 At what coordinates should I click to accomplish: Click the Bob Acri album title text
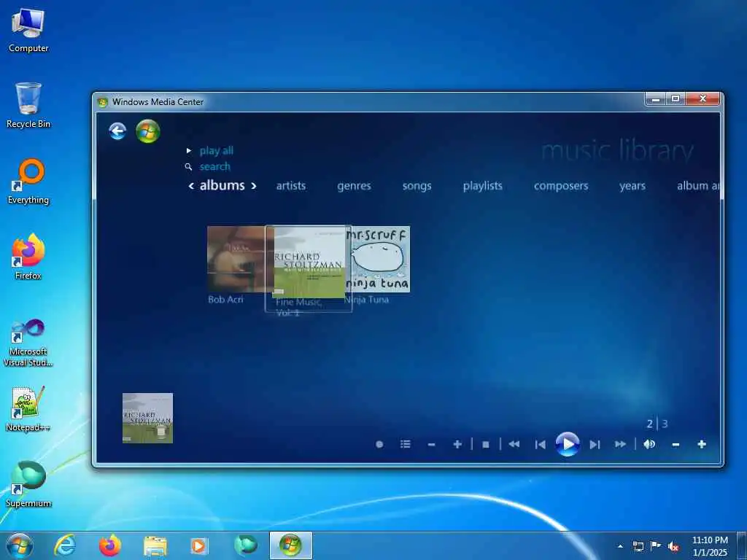[x=226, y=300]
